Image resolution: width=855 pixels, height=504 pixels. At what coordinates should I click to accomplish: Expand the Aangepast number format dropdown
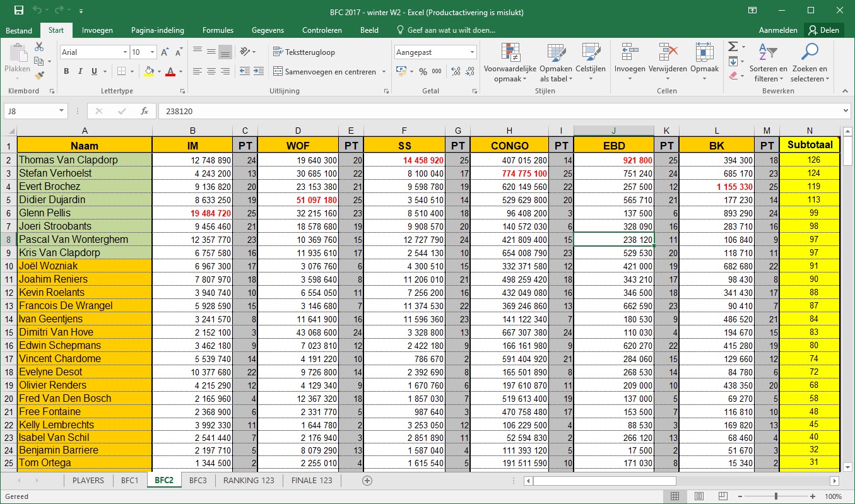coord(472,52)
